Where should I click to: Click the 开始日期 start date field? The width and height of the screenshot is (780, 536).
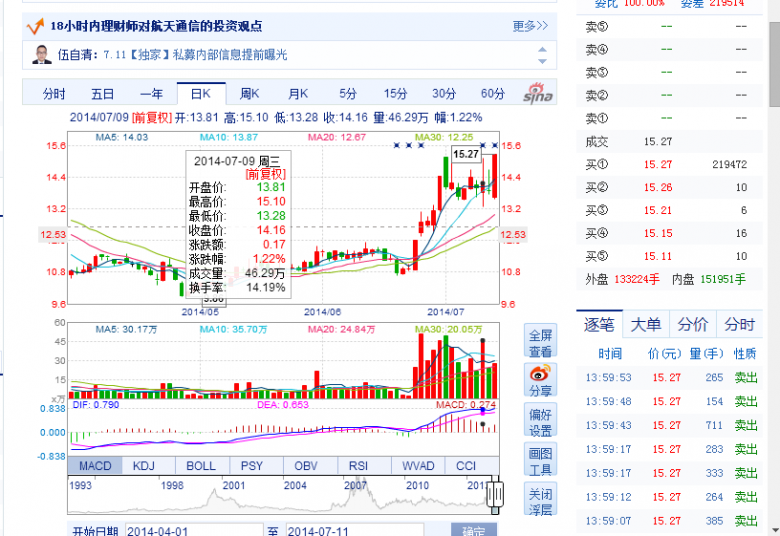[x=194, y=531]
